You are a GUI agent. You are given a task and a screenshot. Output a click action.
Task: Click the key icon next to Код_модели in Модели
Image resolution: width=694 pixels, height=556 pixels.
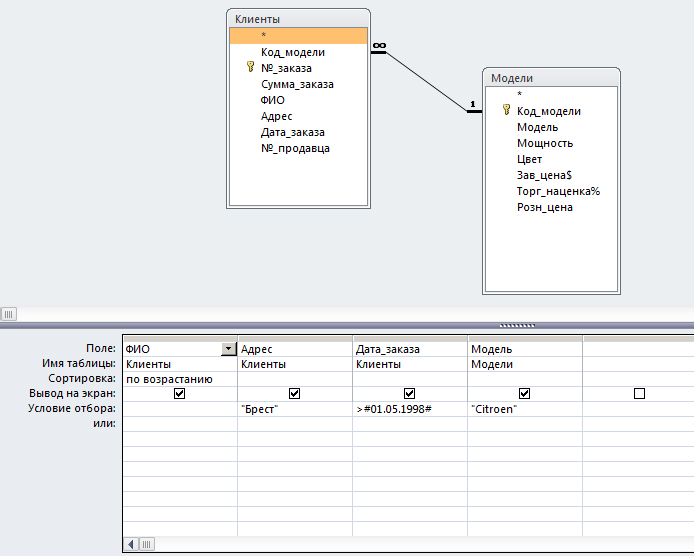pyautogui.click(x=507, y=110)
